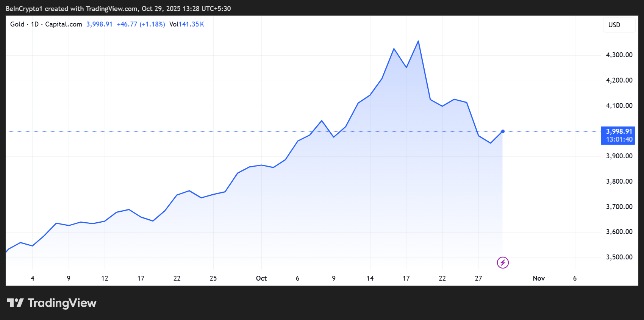The width and height of the screenshot is (644, 320).
Task: Click the 3,900.00 price axis label
Action: click(619, 156)
